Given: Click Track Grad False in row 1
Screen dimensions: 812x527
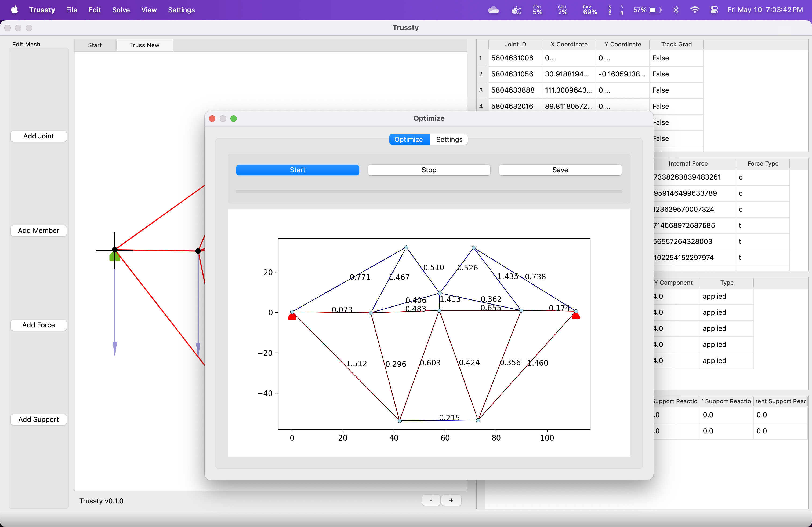Looking at the screenshot, I should click(676, 58).
